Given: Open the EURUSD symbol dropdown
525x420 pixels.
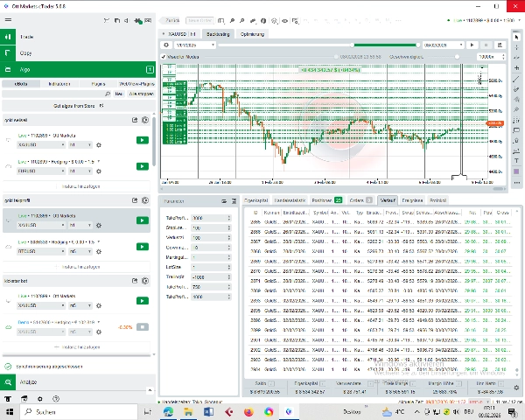Looking at the screenshot, I should tap(41, 171).
